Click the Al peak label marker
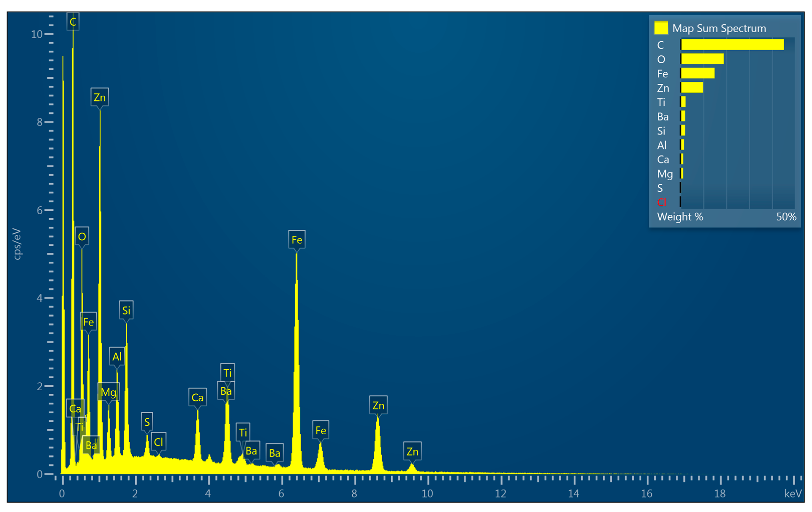 (117, 356)
